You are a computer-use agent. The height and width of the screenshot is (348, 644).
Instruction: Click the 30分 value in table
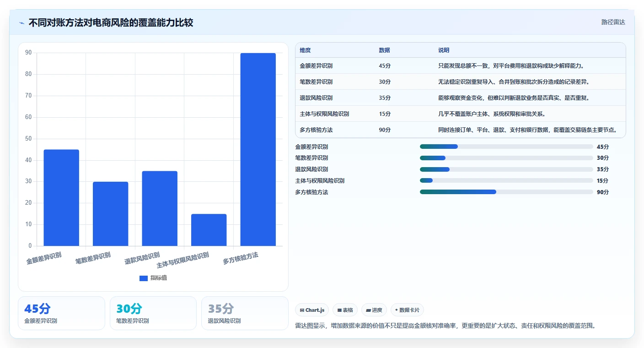pyautogui.click(x=385, y=82)
